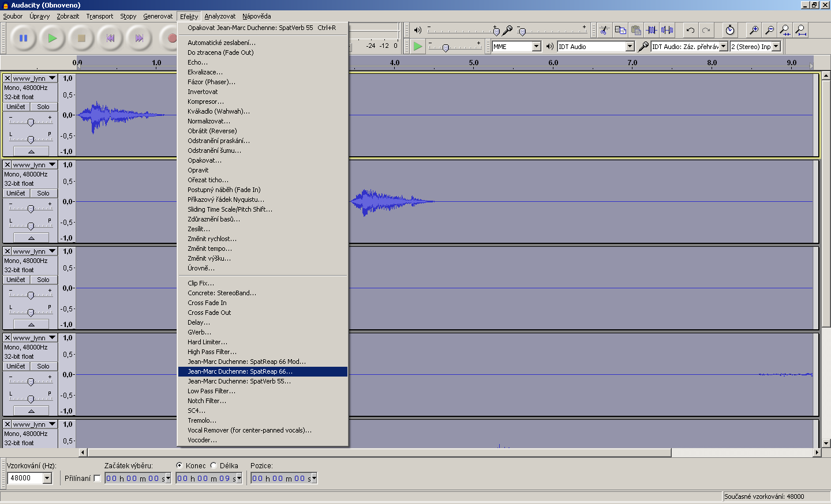Screen dimensions: 831x504
Task: Click timeline ruler at 5.0 seconds
Action: pyautogui.click(x=474, y=62)
